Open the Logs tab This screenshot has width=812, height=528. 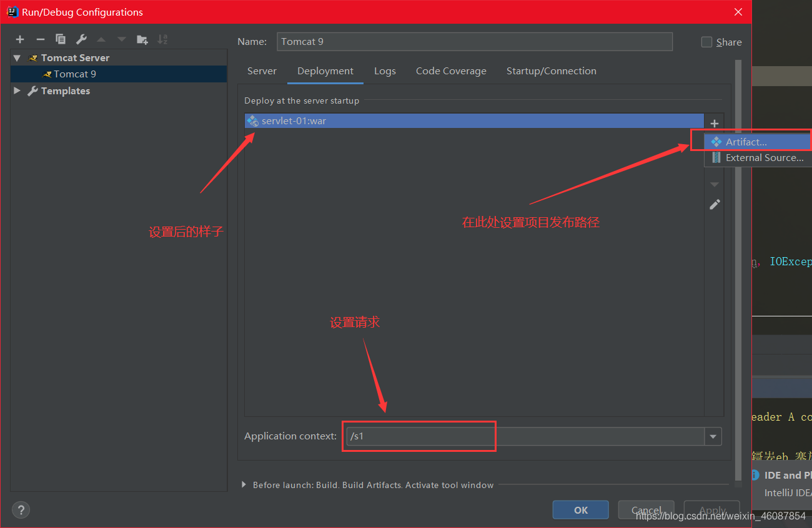click(x=385, y=71)
